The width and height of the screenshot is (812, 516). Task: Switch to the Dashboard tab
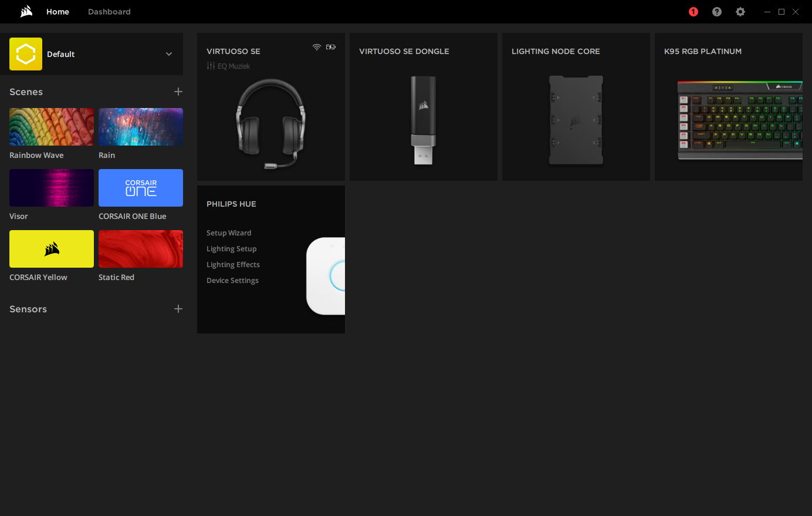[x=109, y=12]
